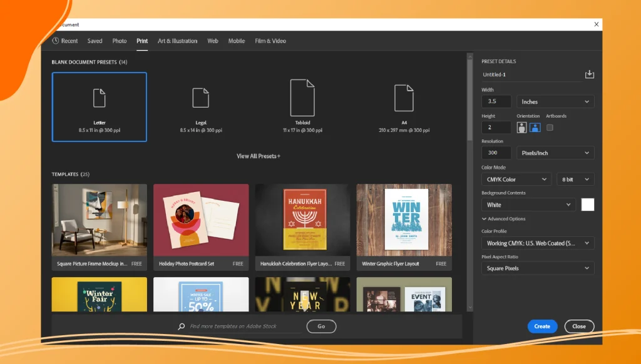Select the Tabloid preset document icon
Viewport: 641px width, 364px height.
pos(302,98)
